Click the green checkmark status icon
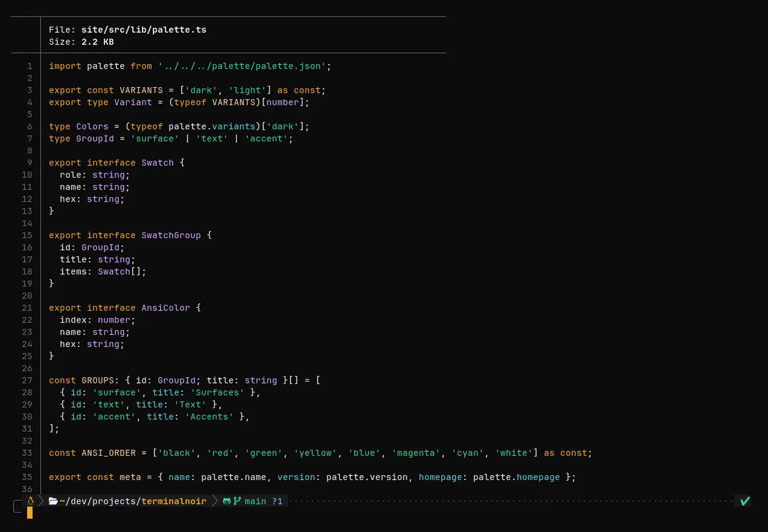Screen dimensions: 768x532 (x=745, y=501)
